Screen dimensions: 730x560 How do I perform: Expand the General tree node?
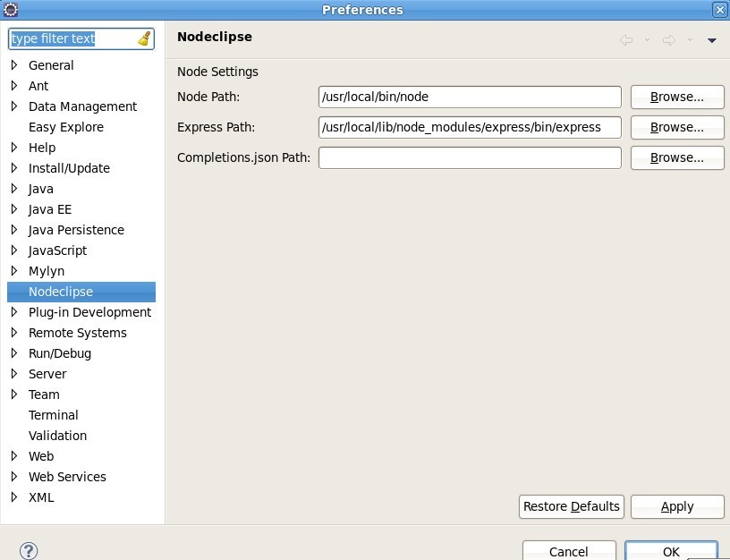coord(14,65)
